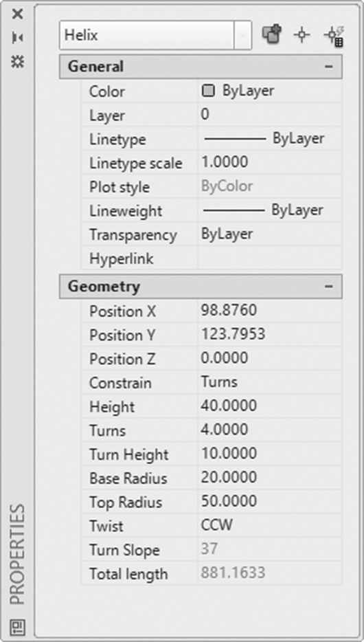Select the Base Radius label
Viewport: 364px width, 642px height.
(128, 478)
